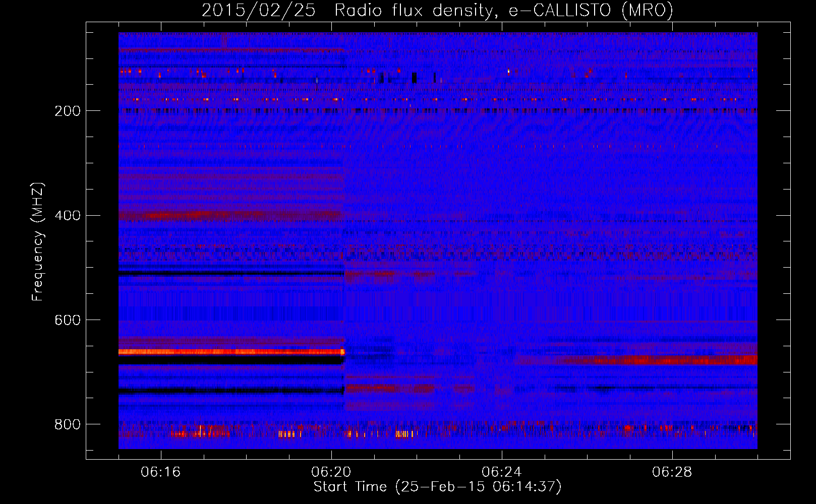Click the plot title "Radio flux density, e-CALLISTO (MRO)"
Image resolution: width=816 pixels, height=504 pixels.
(504, 10)
